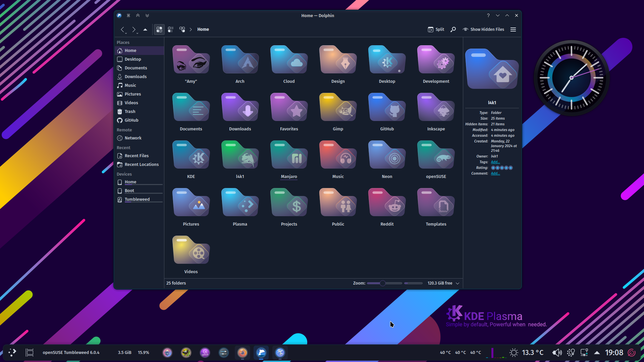The width and height of the screenshot is (644, 362).
Task: Open the application launcher in the panel
Action: click(12, 353)
